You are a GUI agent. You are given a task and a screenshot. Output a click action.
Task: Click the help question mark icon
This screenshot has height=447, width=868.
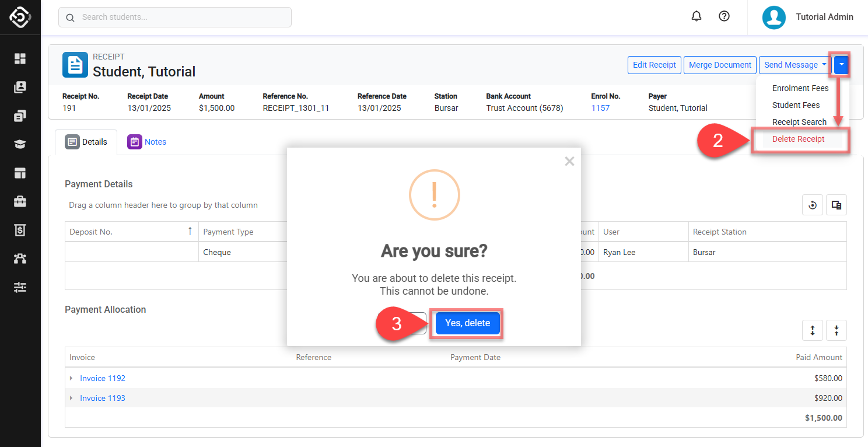pos(724,16)
